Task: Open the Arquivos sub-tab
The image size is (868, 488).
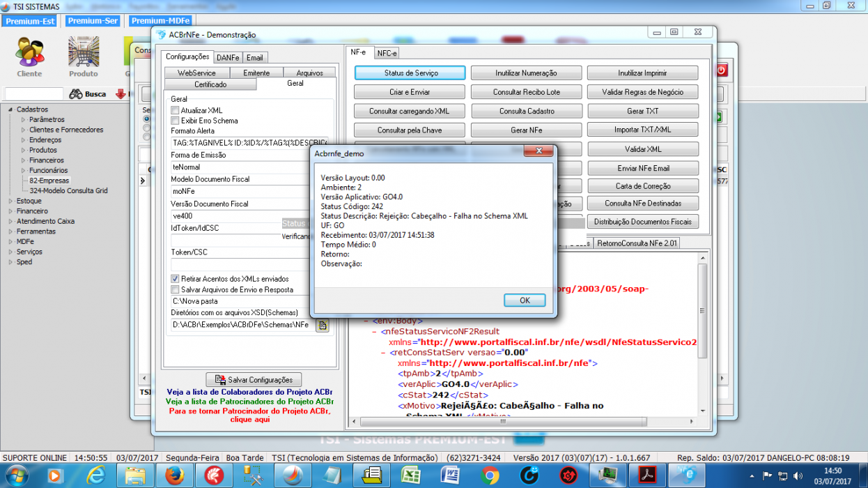Action: coord(309,73)
